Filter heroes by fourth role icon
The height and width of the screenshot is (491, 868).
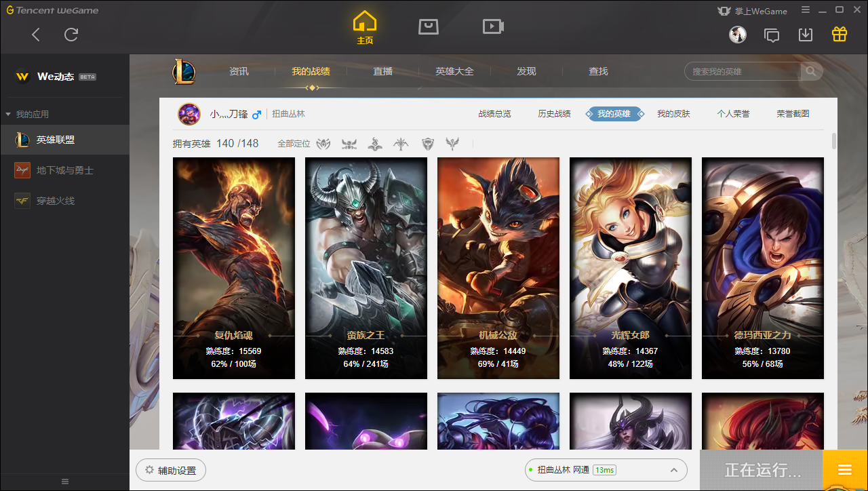click(401, 144)
